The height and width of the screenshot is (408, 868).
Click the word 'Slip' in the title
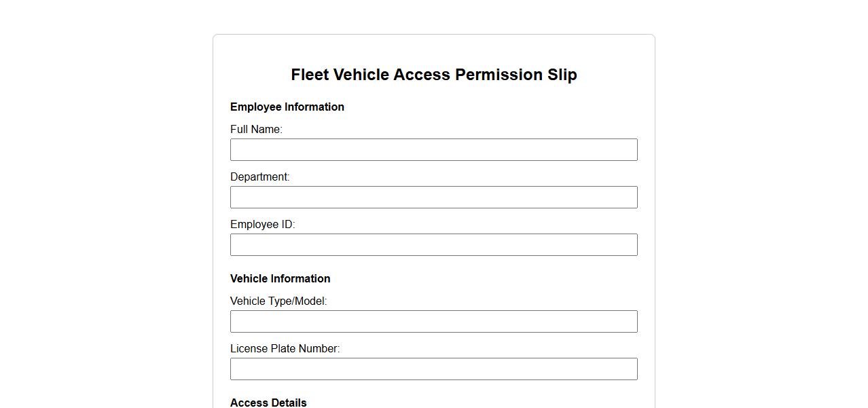562,75
